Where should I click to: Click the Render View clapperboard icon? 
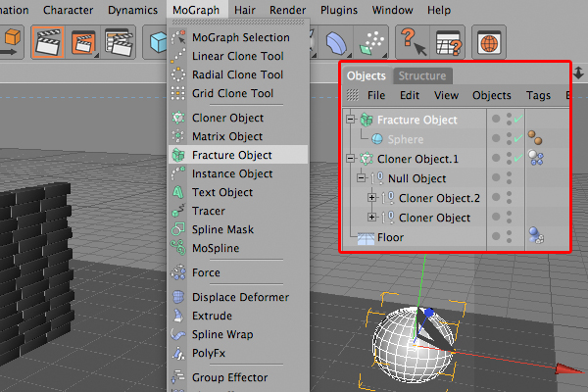48,42
